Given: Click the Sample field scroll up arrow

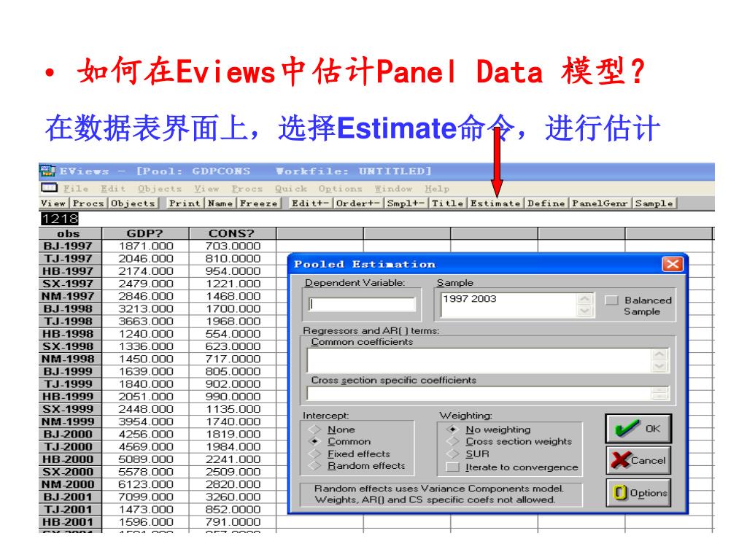Looking at the screenshot, I should point(584,299).
